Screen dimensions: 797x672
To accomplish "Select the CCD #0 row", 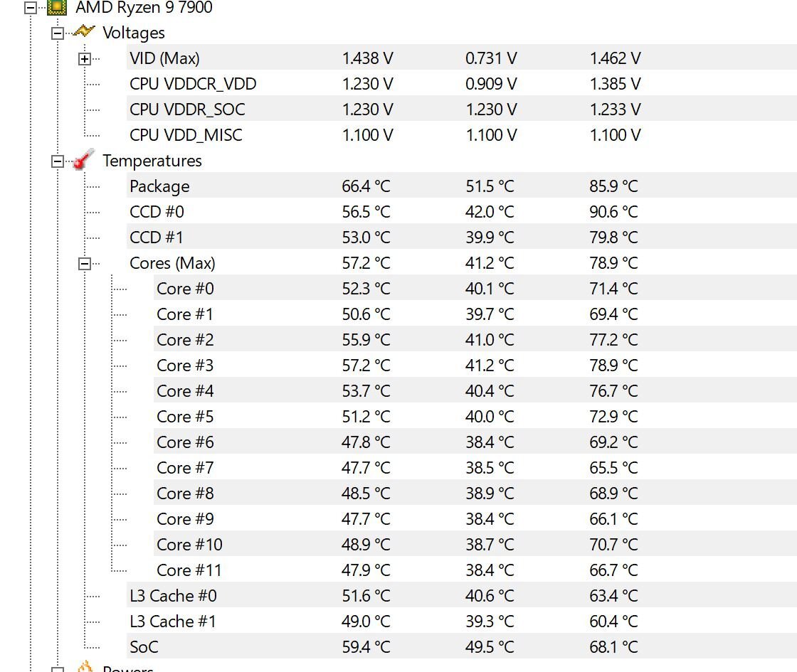I will point(462,211).
